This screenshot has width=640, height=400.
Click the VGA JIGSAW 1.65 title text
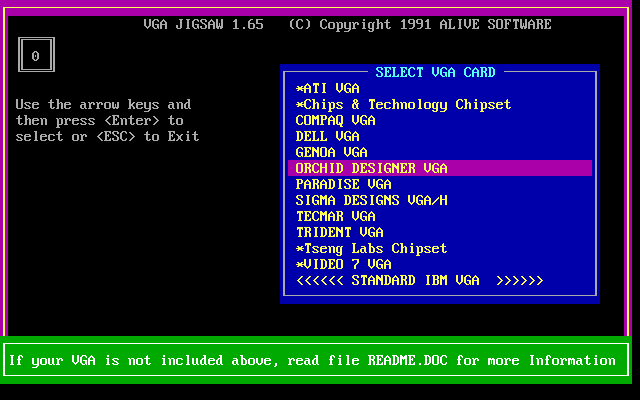(x=203, y=24)
